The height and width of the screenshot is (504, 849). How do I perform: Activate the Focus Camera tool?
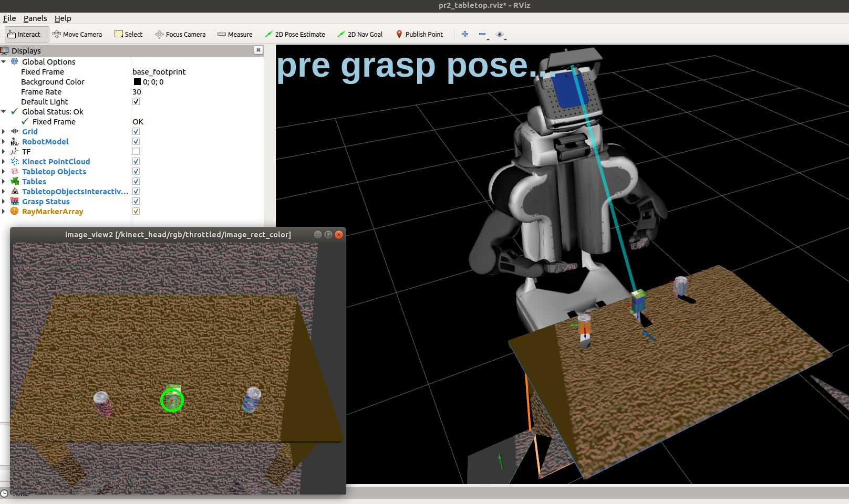pos(180,34)
